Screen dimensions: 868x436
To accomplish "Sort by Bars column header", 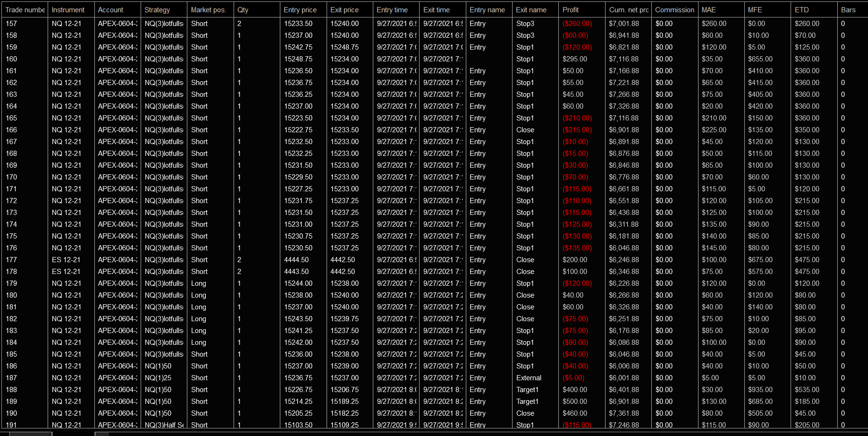I will pos(853,10).
